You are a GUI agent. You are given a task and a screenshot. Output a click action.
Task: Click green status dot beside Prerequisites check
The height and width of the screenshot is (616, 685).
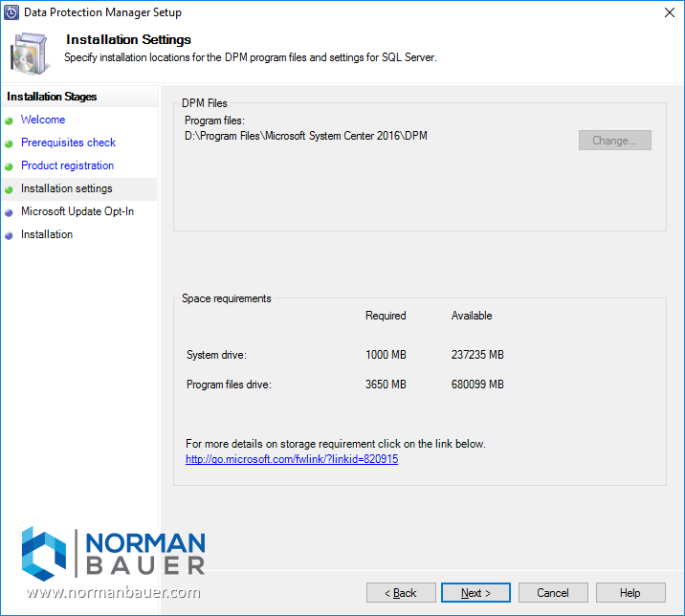9,143
